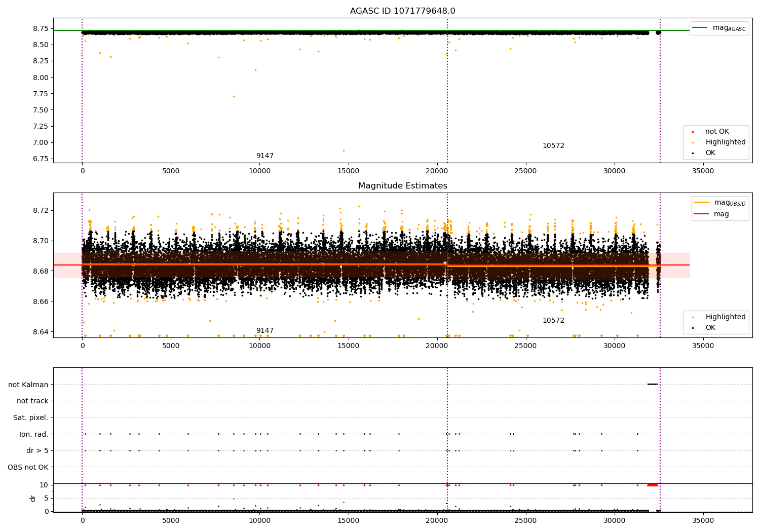Click the 35000 x-axis tick of top plot
Screen dimensions: 760x532
pos(703,171)
